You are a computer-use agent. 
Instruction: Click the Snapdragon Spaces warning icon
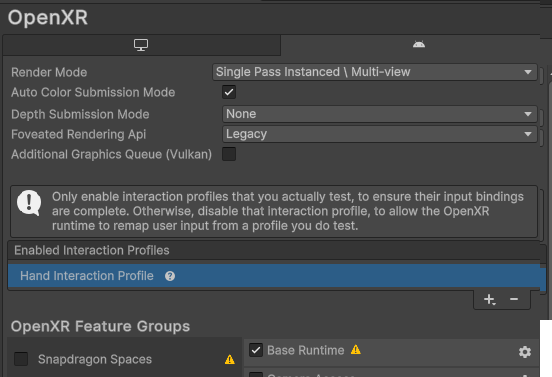230,359
